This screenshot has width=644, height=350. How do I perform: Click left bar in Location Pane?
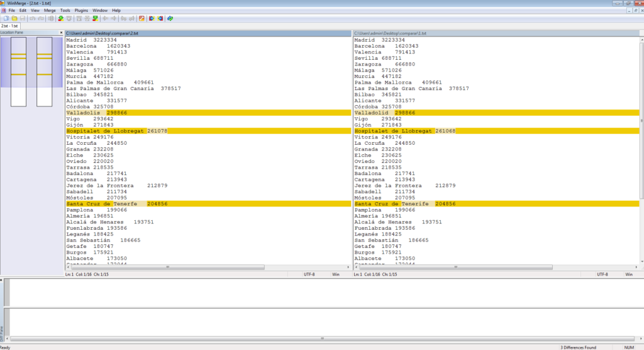click(x=18, y=72)
